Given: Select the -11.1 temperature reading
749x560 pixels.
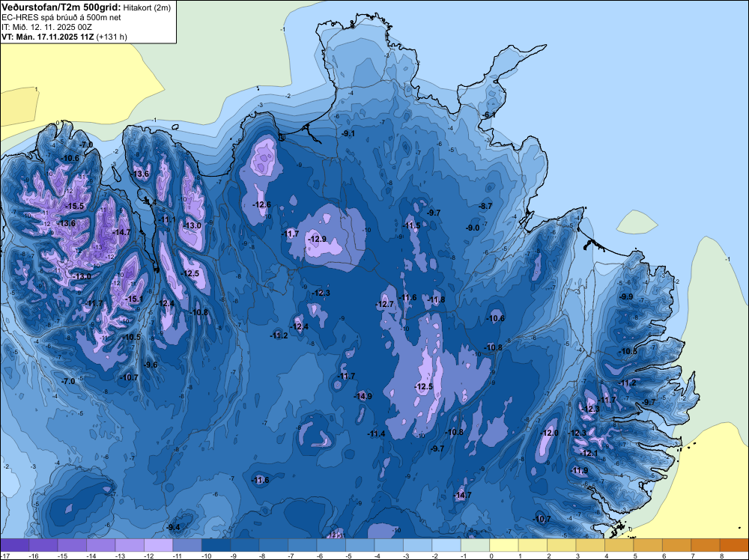Looking at the screenshot, I should (167, 219).
